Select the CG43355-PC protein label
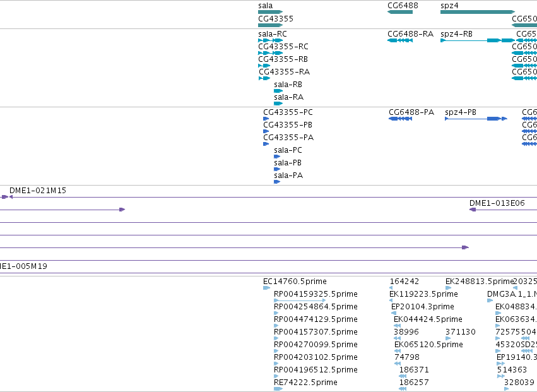Image resolution: width=537 pixels, height=392 pixels. coord(288,112)
